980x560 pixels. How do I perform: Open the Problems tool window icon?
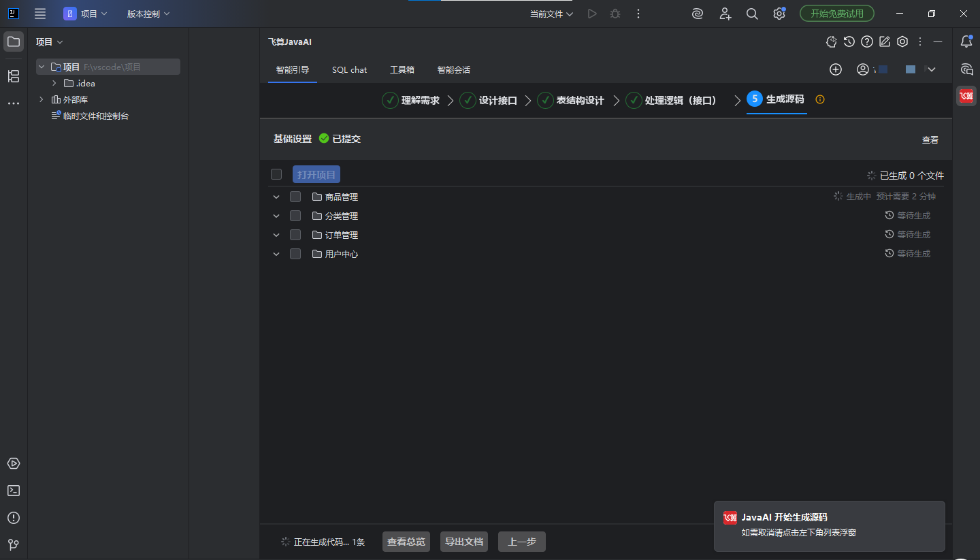tap(14, 518)
